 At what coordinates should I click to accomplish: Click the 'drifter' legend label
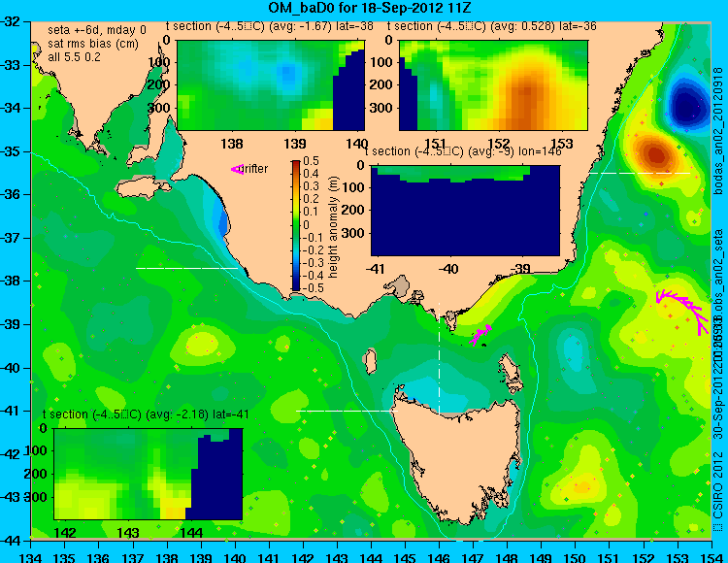pos(255,169)
